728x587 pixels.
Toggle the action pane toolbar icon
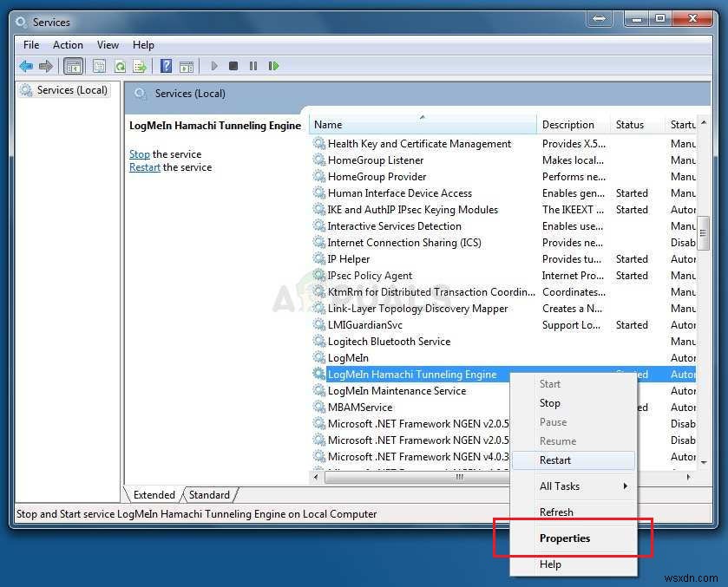(187, 67)
